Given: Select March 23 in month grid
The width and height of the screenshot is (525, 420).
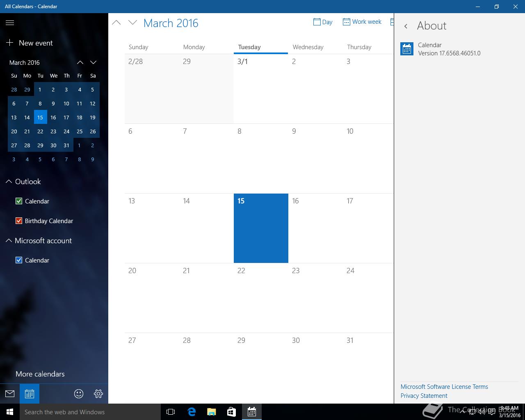Looking at the screenshot, I should click(315, 298).
